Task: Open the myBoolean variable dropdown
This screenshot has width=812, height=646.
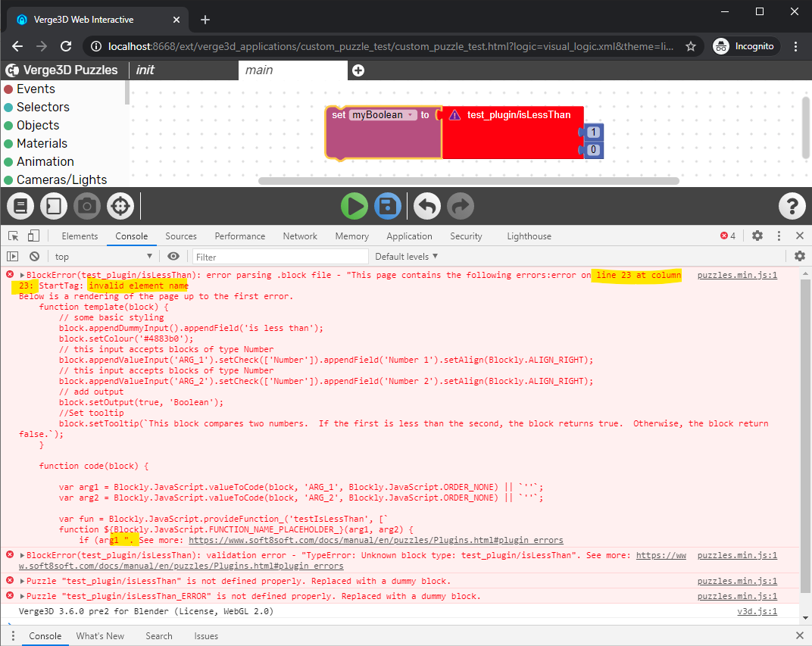Action: point(383,115)
